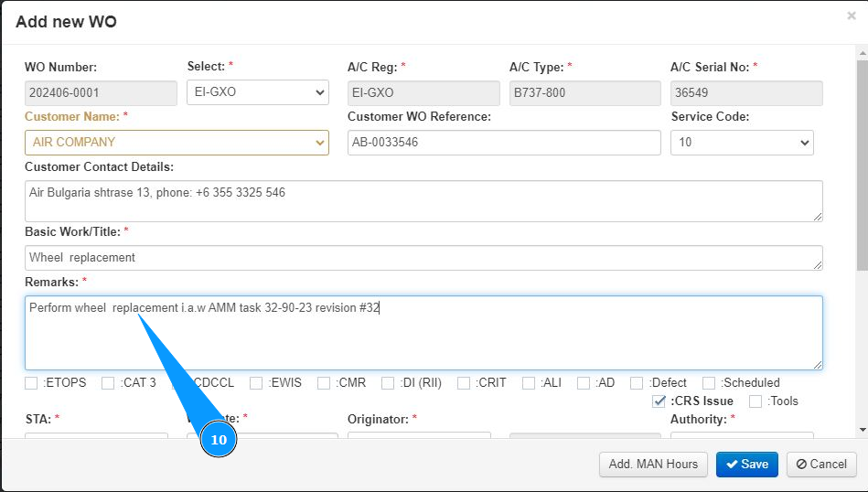Close the Add new WO dialog
Screen dimensions: 868x492
coord(852,16)
